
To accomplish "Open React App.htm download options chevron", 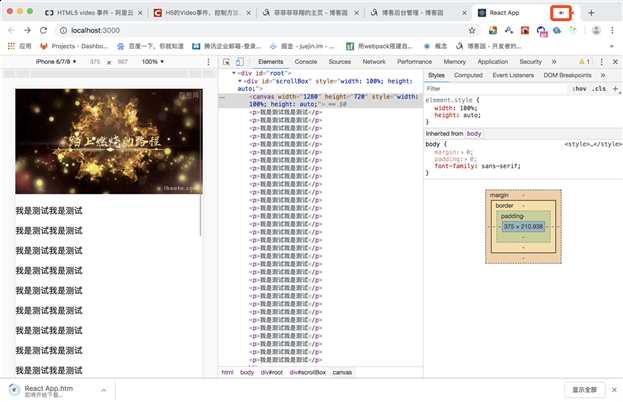I will pos(104,390).
